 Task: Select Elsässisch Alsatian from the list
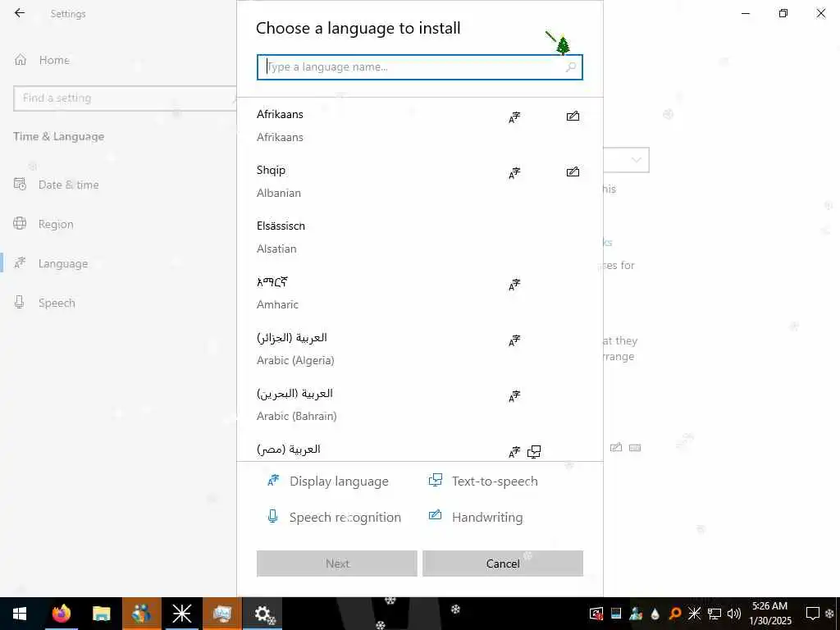(419, 237)
